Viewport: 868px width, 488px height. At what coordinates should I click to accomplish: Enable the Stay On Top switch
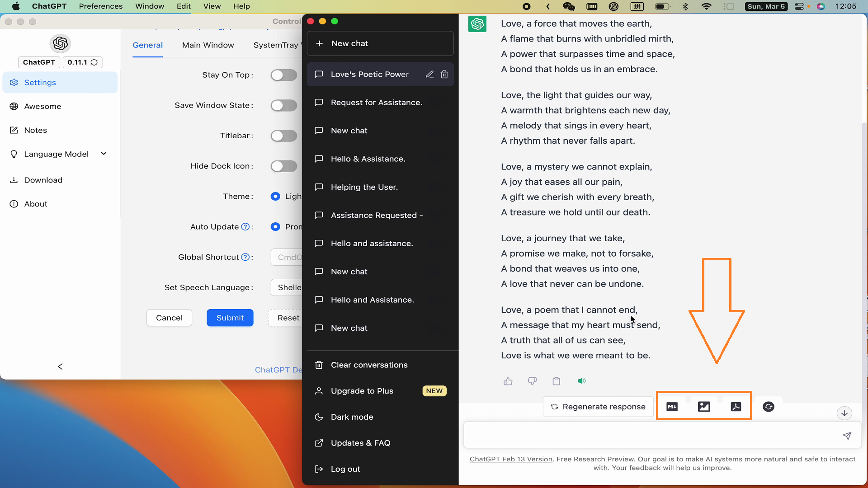coord(284,75)
